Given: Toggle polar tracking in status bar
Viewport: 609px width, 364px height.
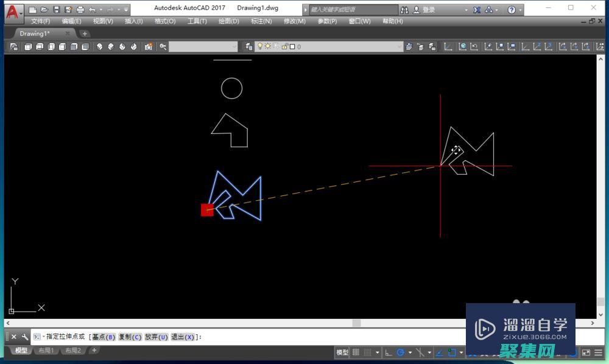Looking at the screenshot, I should [x=401, y=352].
